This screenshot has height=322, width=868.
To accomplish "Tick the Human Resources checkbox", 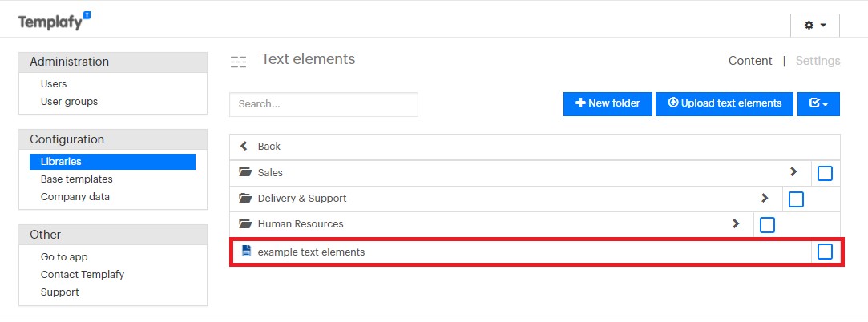I will (767, 224).
